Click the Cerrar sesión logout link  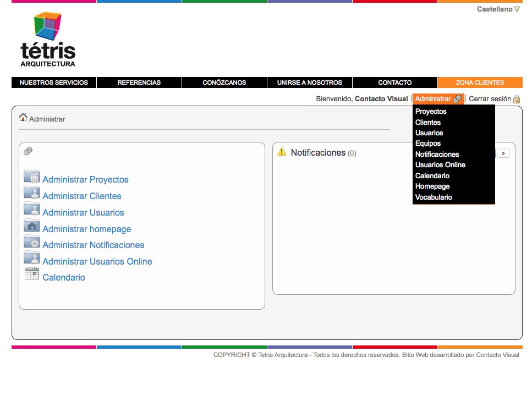click(490, 99)
